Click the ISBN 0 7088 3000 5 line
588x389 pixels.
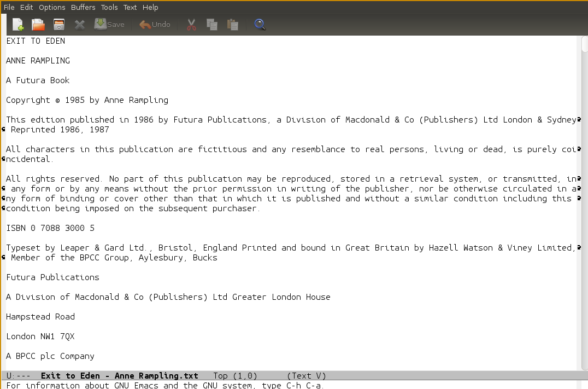point(50,228)
